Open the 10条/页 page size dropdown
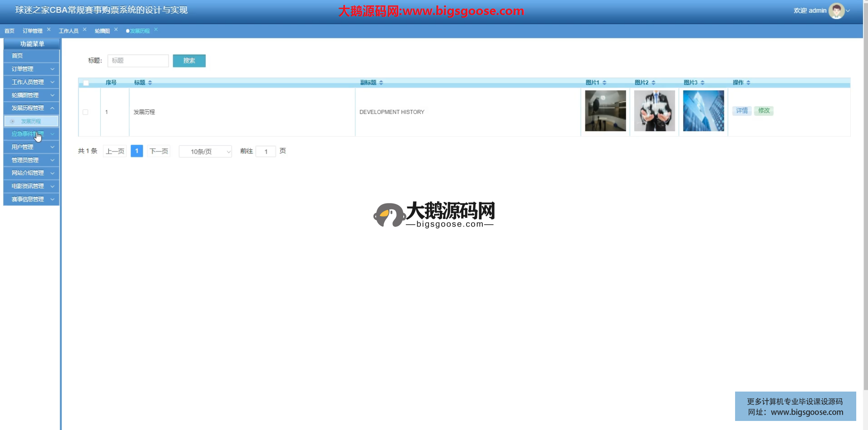Viewport: 868px width, 430px height. click(205, 151)
